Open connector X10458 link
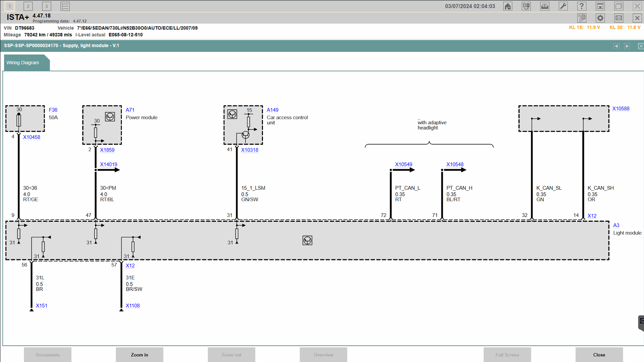This screenshot has height=362, width=644. [31, 137]
